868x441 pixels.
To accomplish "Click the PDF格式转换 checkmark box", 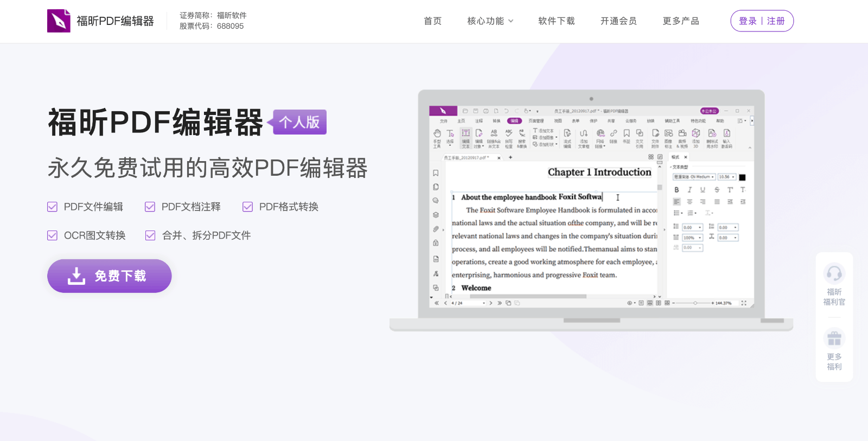I will [x=248, y=207].
